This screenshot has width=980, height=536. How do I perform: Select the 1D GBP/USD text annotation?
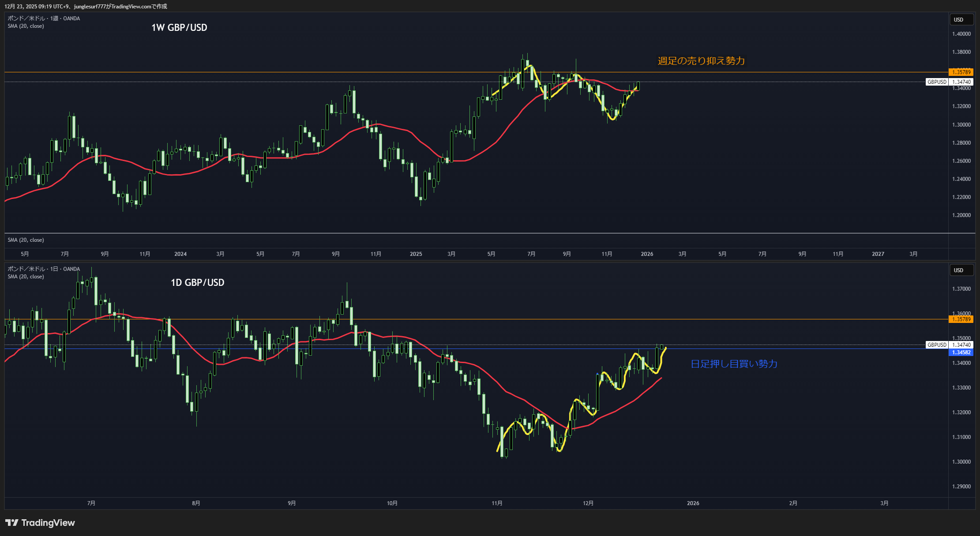[x=197, y=282]
